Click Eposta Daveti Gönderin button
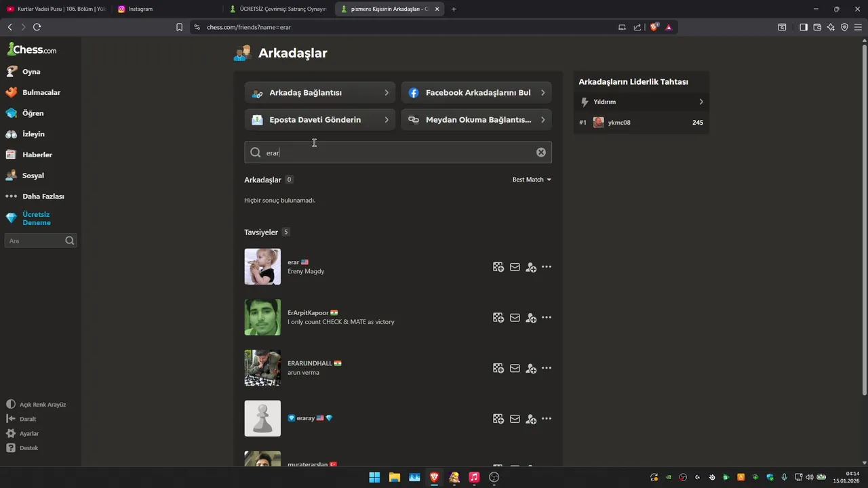The width and height of the screenshot is (868, 488). coord(320,120)
